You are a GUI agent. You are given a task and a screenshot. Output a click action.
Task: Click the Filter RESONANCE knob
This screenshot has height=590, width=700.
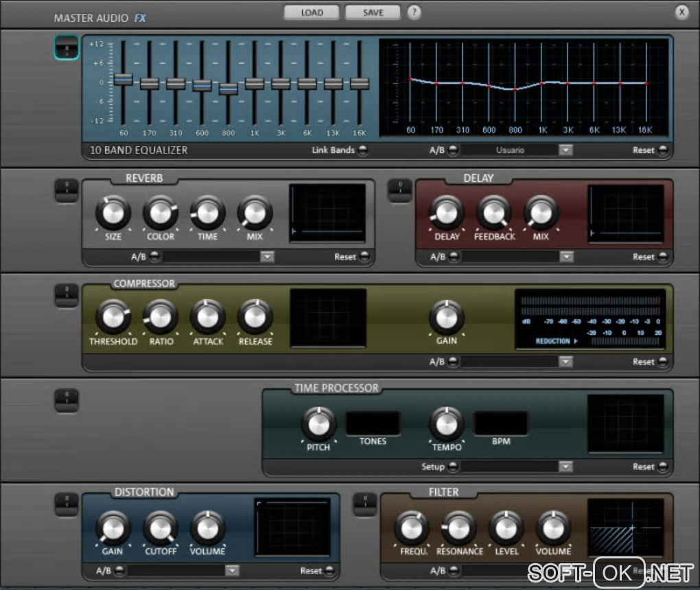coord(459,528)
